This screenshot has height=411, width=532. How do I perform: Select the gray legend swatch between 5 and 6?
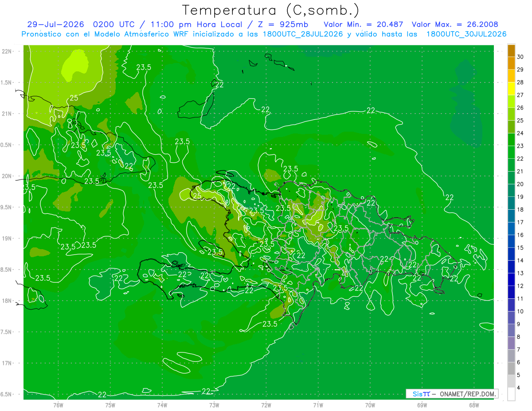point(511,369)
